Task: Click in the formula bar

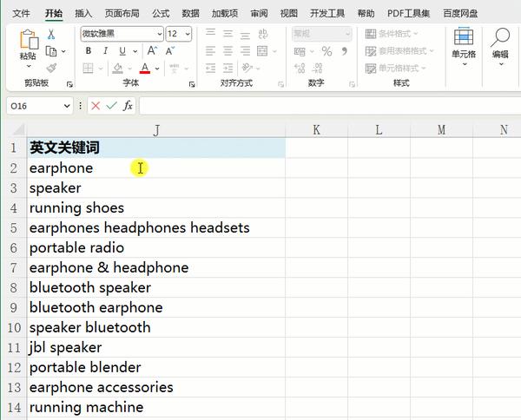Action: (330, 106)
